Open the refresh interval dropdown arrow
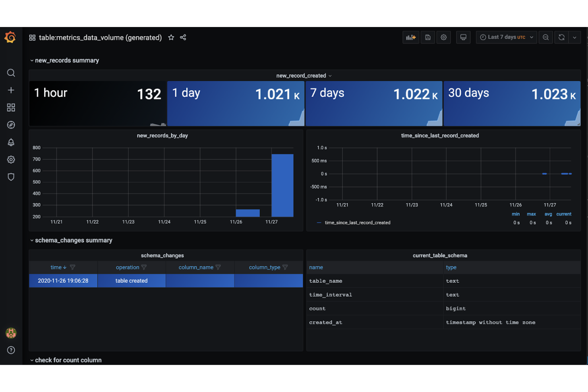 point(575,37)
